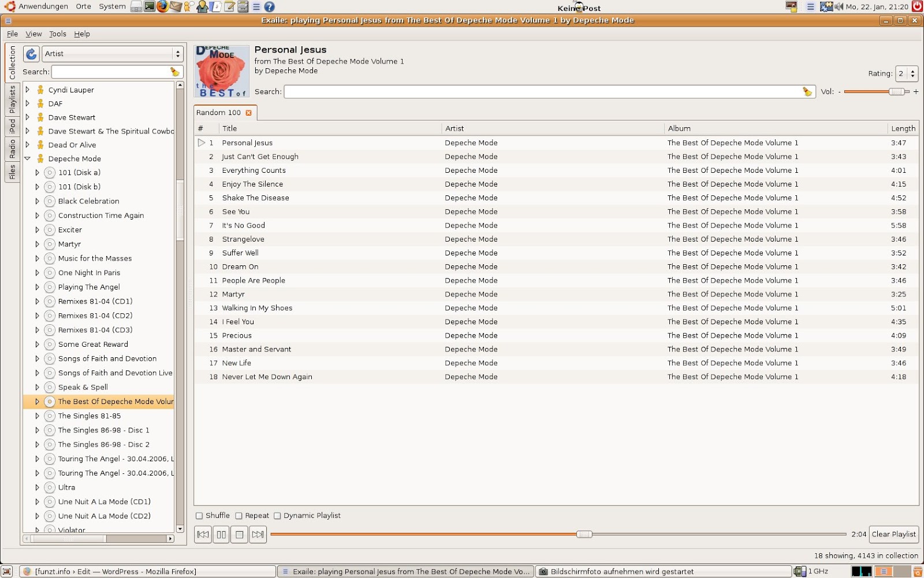Click the Clear Playlist button
924x578 pixels.
(893, 535)
